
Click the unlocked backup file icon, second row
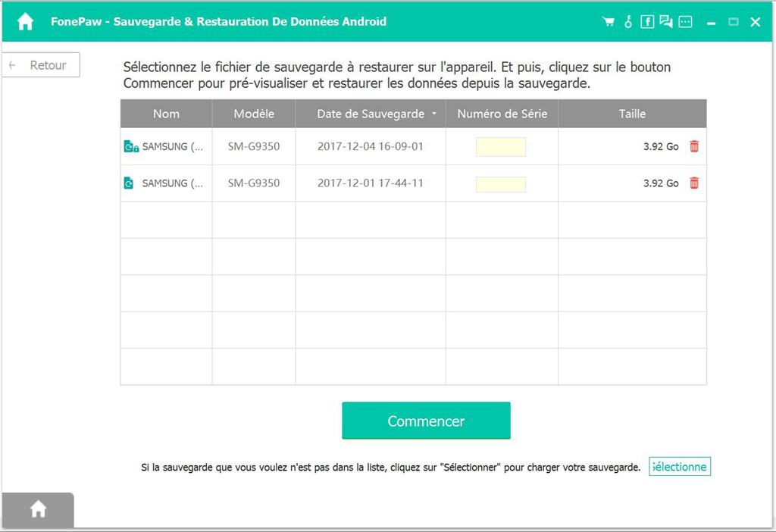(129, 183)
